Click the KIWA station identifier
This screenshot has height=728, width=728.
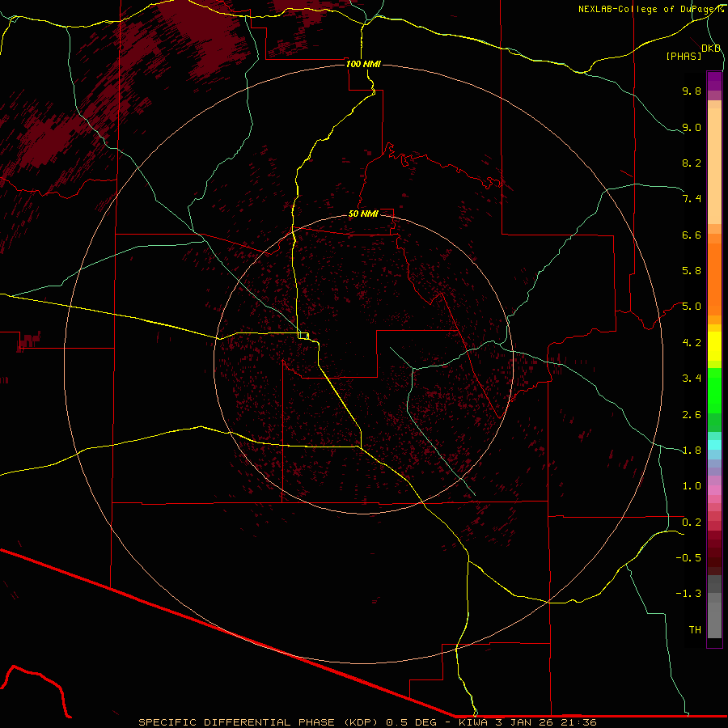[473, 722]
